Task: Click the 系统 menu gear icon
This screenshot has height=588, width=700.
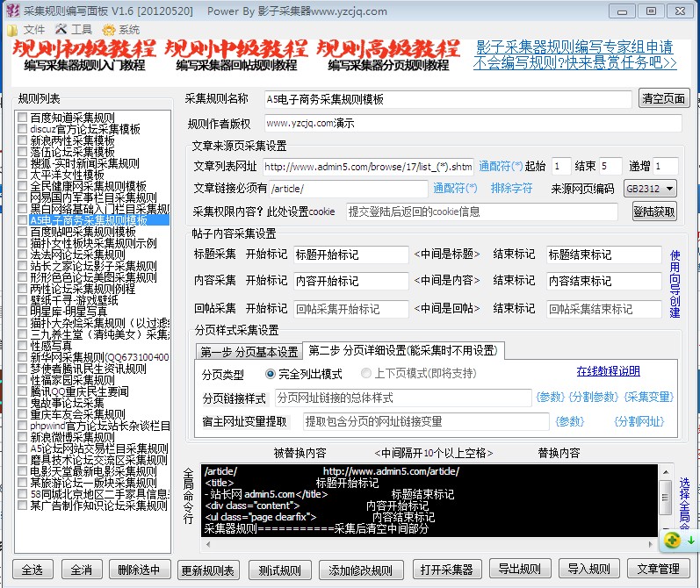Action: point(109,29)
